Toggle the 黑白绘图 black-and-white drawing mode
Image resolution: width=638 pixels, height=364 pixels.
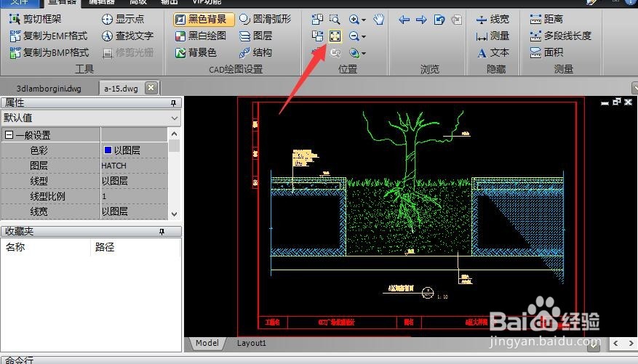(200, 36)
